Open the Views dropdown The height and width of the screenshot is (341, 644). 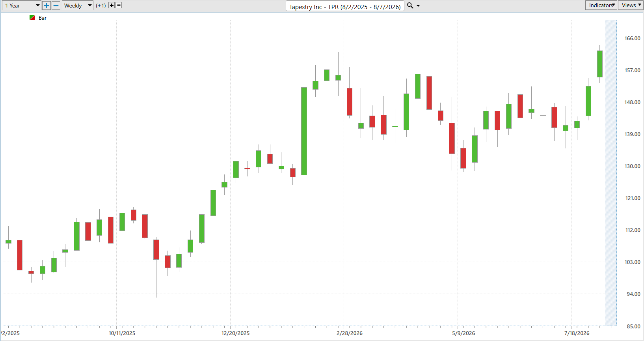click(631, 5)
